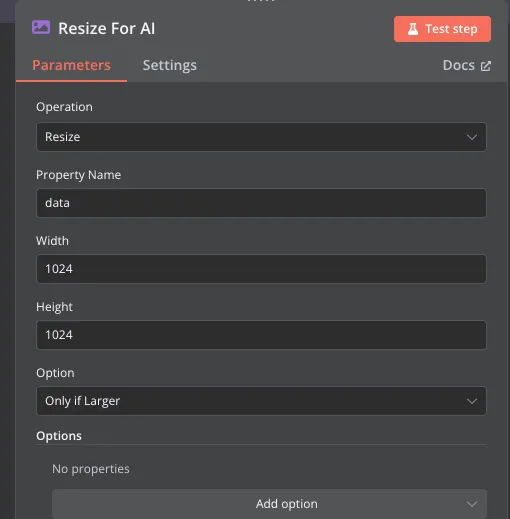
Task: Click the Resize For AI node title
Action: pos(106,28)
